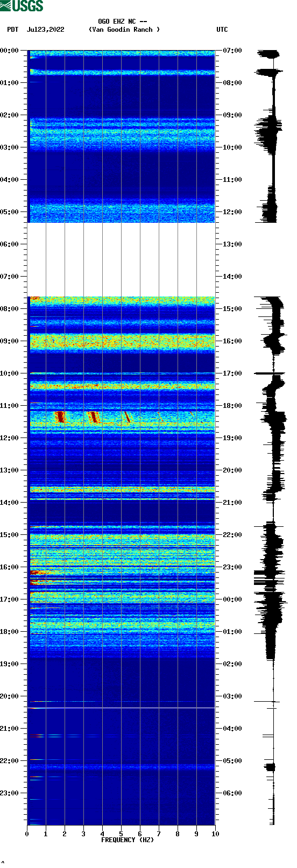
Task: Click the 03:00 UTC time label
Action: (x=232, y=696)
